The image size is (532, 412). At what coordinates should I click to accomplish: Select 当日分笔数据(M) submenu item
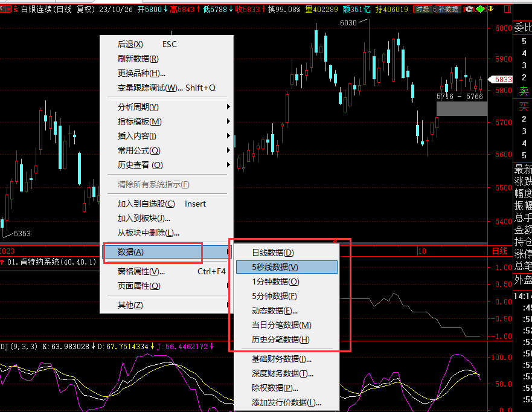tap(287, 325)
